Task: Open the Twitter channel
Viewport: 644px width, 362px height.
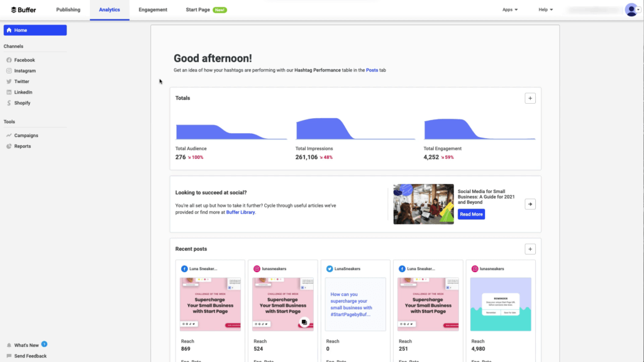Action: click(x=21, y=81)
